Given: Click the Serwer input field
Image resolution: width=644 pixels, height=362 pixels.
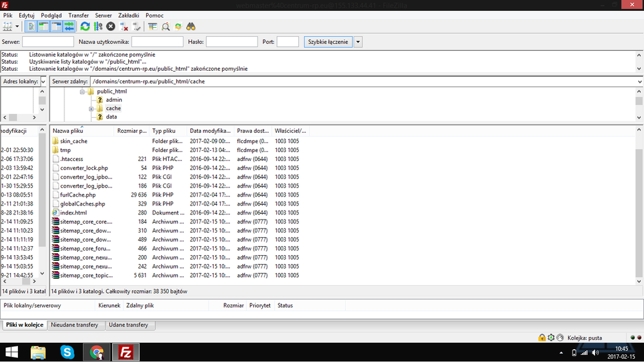Looking at the screenshot, I should (x=48, y=42).
